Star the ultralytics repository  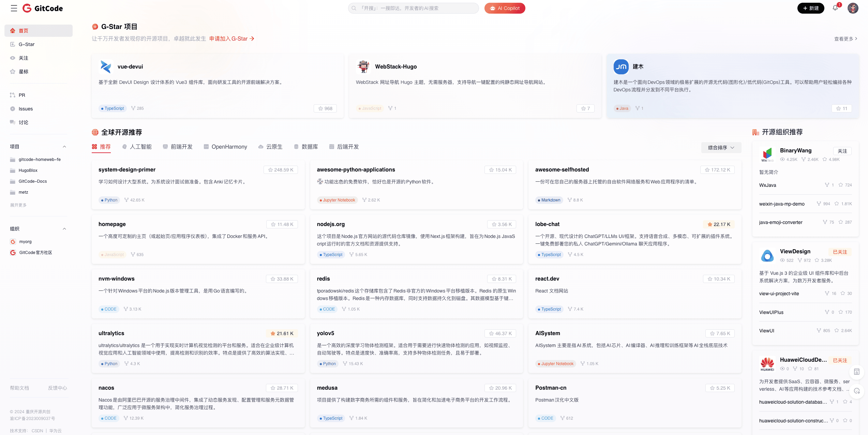click(282, 333)
